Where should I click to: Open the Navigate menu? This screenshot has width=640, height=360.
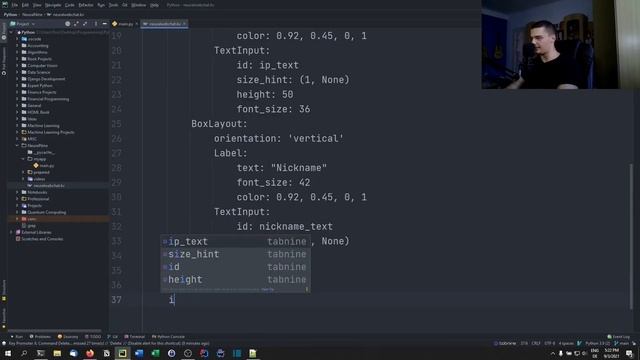tap(53, 5)
